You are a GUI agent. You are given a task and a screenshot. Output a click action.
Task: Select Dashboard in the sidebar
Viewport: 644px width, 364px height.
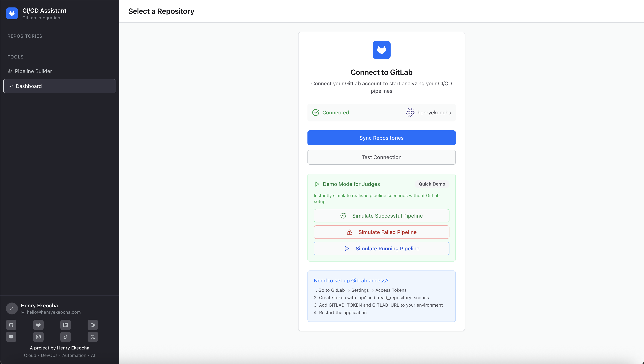coord(29,86)
